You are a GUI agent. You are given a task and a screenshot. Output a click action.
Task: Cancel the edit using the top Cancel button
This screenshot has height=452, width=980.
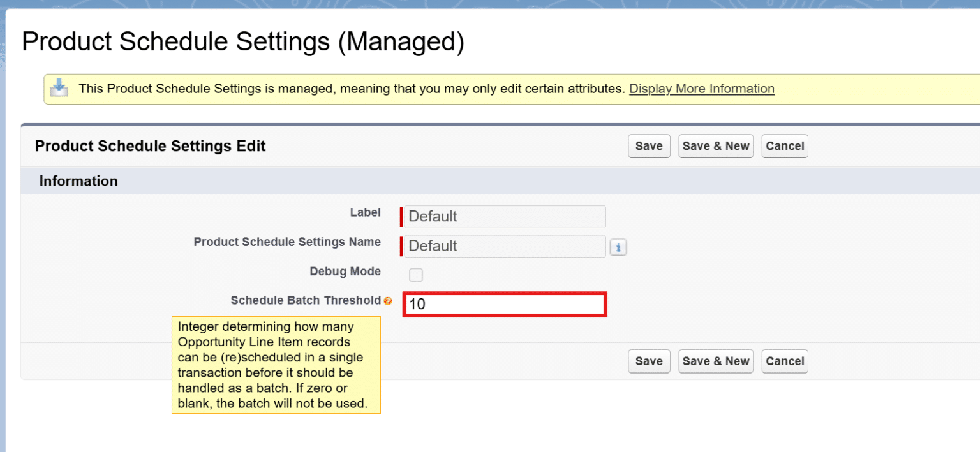point(784,146)
